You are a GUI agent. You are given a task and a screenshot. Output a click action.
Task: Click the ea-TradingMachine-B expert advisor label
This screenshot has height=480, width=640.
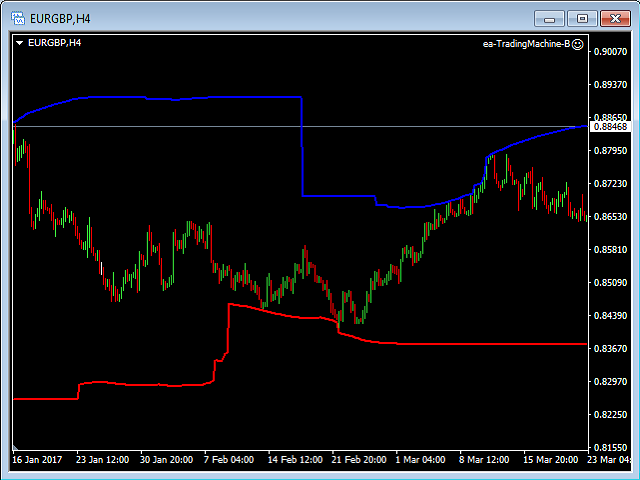click(x=524, y=44)
